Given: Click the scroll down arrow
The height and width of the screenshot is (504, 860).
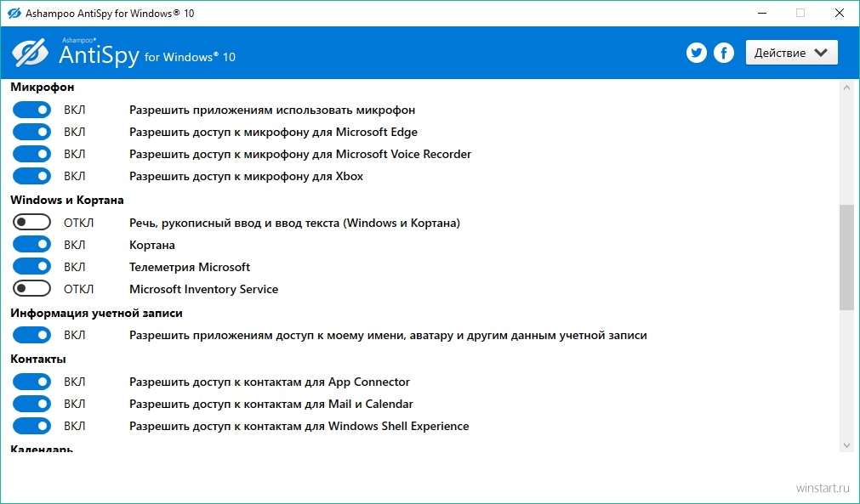Looking at the screenshot, I should coord(846,445).
